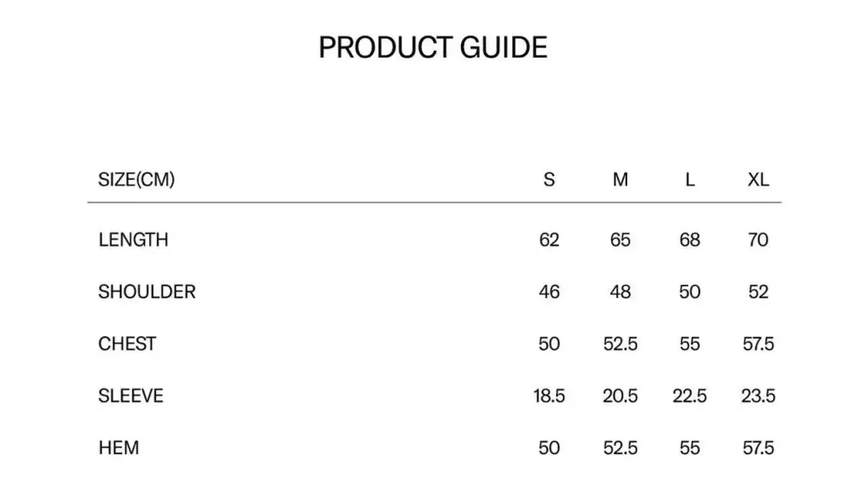Click the XL size column header
The image size is (868, 482).
[x=758, y=180]
